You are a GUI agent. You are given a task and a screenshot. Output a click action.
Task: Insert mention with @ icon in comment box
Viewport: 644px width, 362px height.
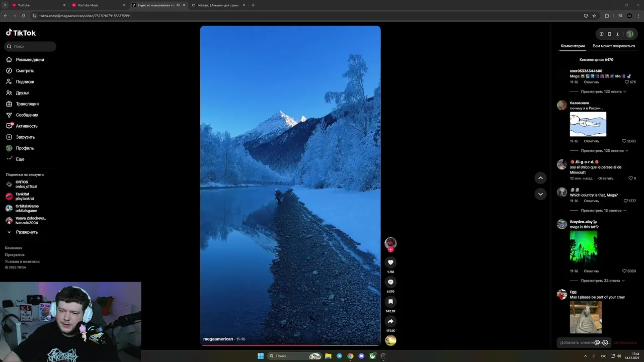pyautogui.click(x=597, y=342)
